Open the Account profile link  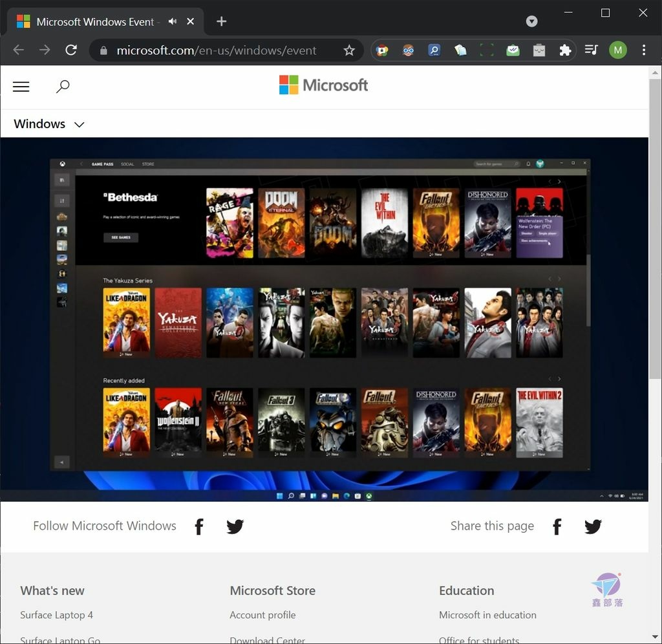[x=262, y=615]
